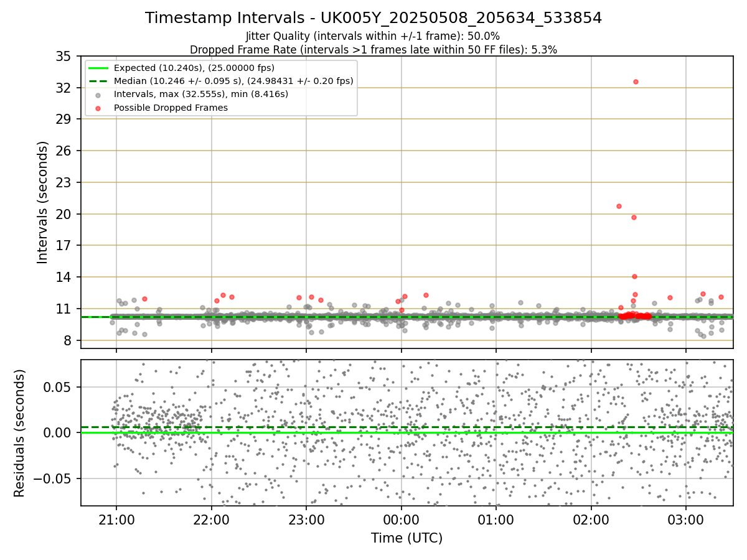Click the Intervals (seconds) y-axis label
Screen dimensions: 747x560
click(x=42, y=202)
